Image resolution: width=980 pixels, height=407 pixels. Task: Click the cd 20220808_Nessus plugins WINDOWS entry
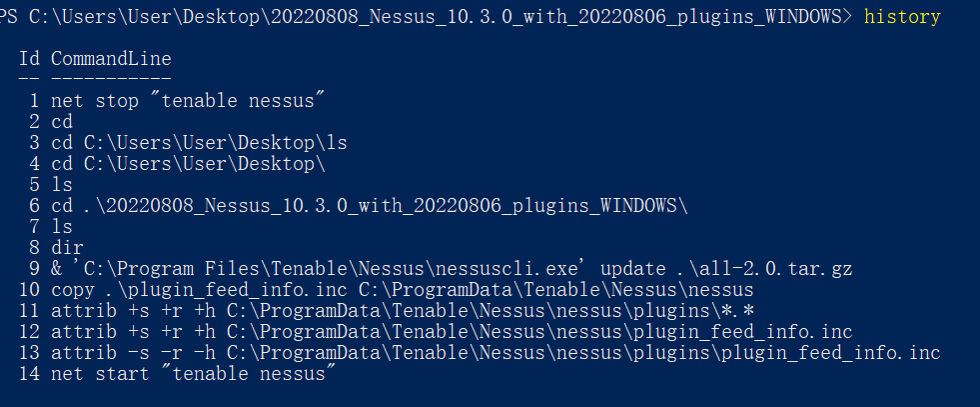coord(370,206)
